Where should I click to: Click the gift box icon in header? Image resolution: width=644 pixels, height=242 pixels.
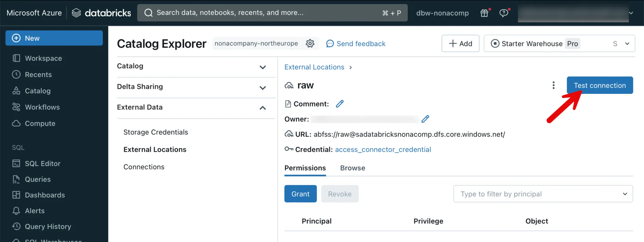(484, 13)
